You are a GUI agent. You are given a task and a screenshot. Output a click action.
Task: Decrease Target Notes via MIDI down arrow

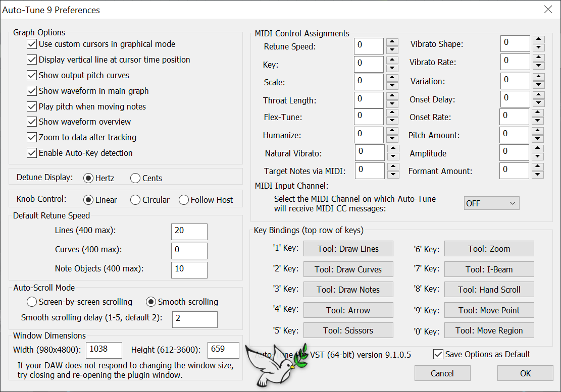tap(393, 175)
